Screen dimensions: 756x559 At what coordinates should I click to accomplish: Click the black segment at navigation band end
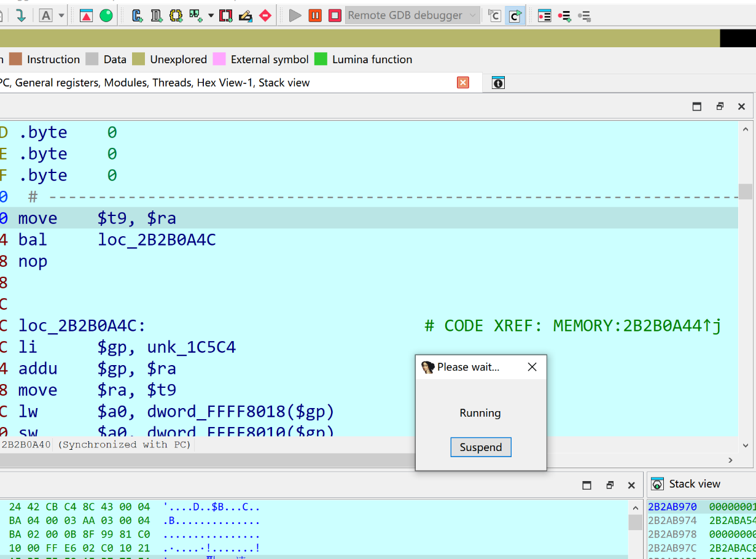coord(738,38)
